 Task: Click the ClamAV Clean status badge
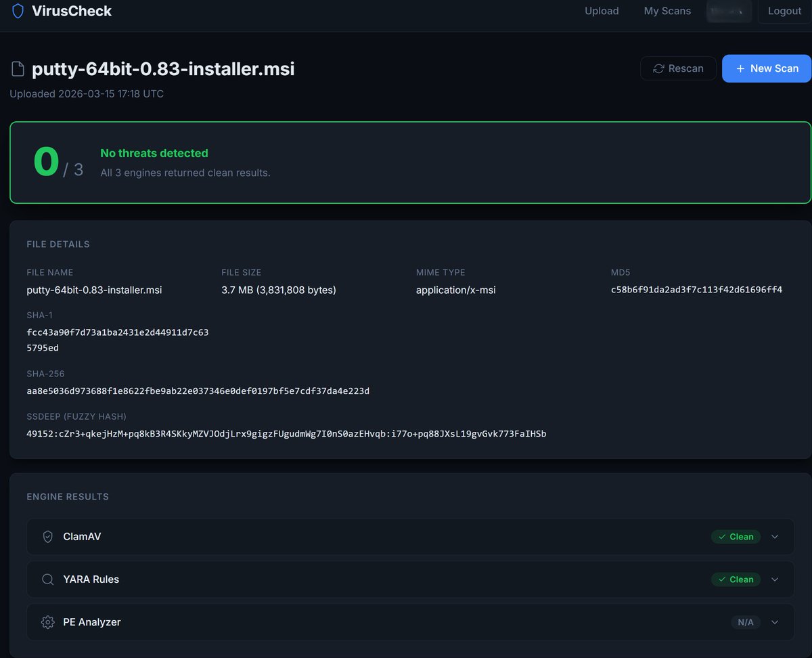click(736, 537)
